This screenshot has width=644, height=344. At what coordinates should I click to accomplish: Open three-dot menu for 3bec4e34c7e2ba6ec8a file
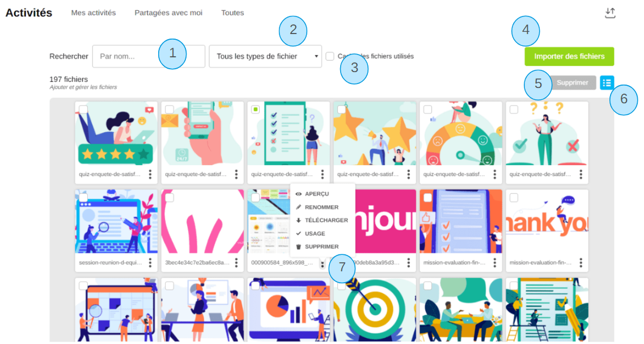click(236, 262)
